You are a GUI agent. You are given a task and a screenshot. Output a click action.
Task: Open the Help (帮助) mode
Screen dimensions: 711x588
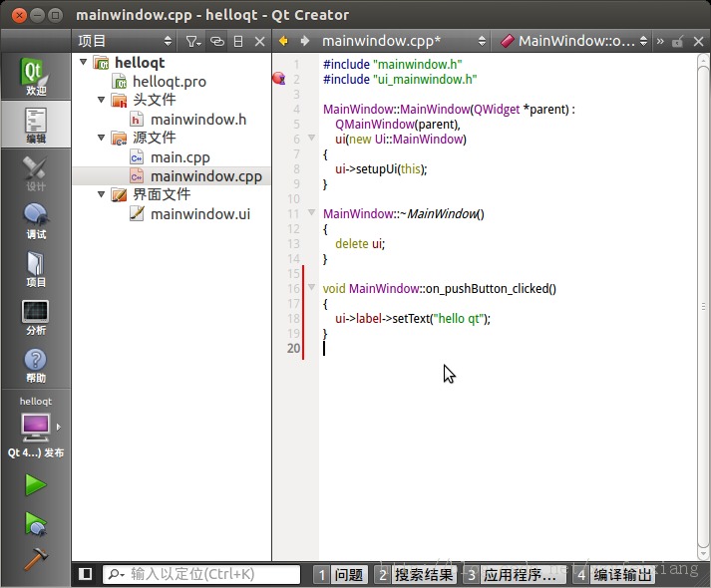point(35,365)
